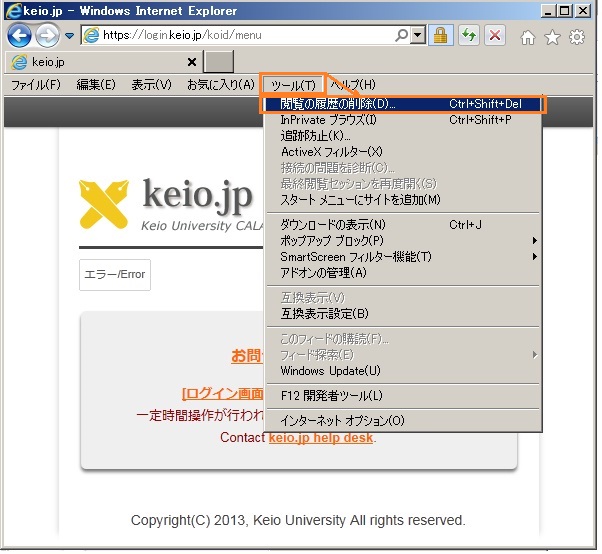Click the browser Forward arrow button

[46, 36]
